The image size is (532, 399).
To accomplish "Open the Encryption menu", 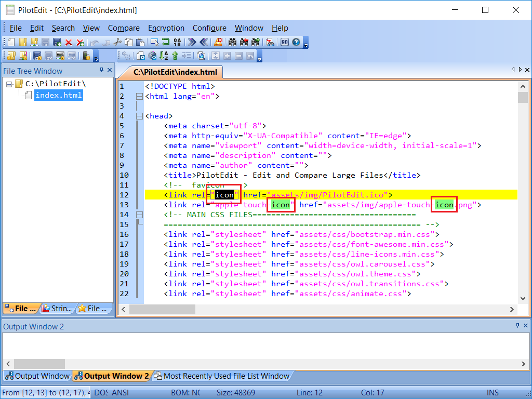I will click(x=166, y=28).
